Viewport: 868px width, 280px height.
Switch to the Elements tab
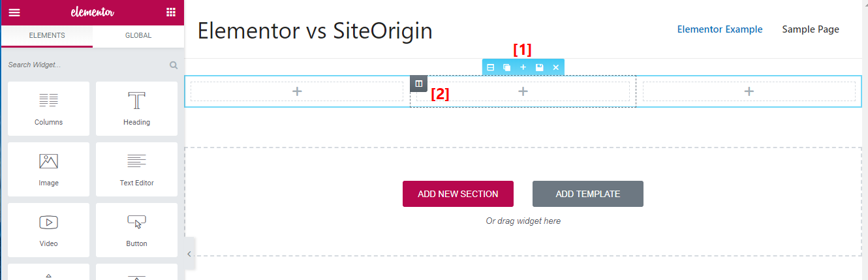coord(47,35)
